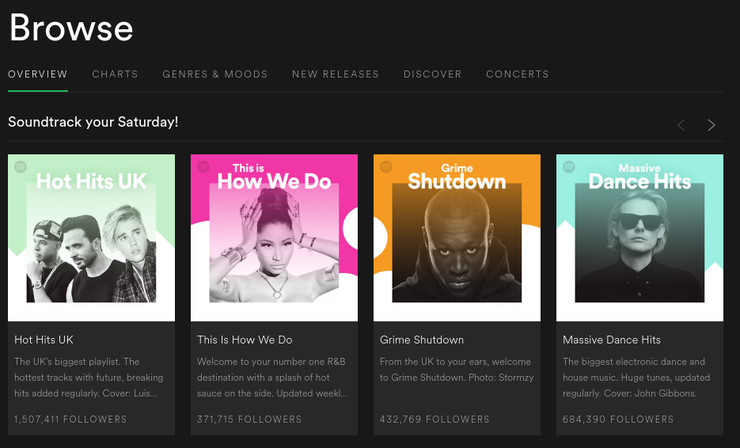Image resolution: width=740 pixels, height=448 pixels.
Task: Select the Discover tab
Action: (432, 74)
